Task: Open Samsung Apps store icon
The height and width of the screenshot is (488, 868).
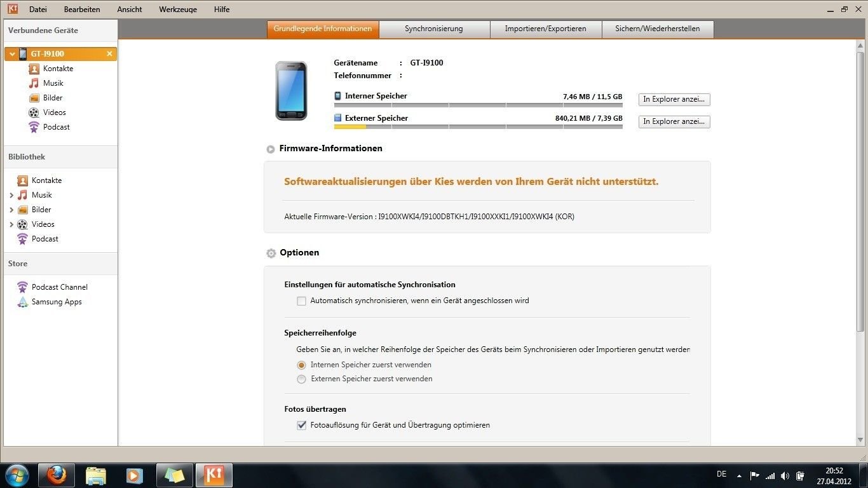Action: pos(23,302)
